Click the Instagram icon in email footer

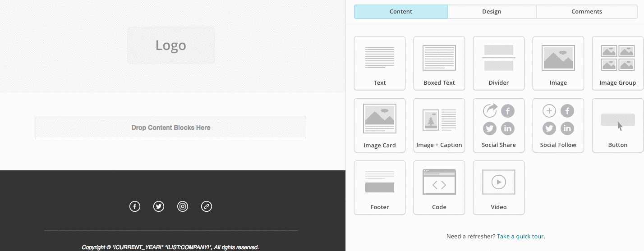[x=183, y=206]
